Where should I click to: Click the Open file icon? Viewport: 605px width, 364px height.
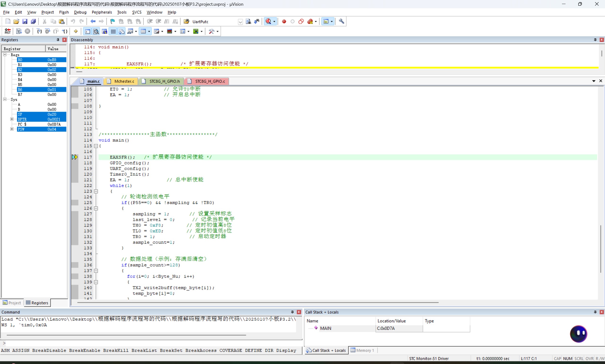[x=16, y=21]
